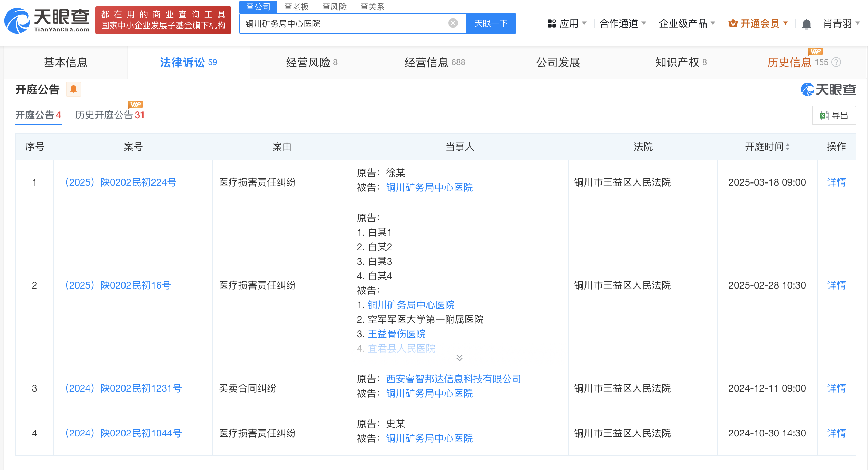This screenshot has height=470, width=868.
Task: Open the 基本信息 tab
Action: pos(66,63)
